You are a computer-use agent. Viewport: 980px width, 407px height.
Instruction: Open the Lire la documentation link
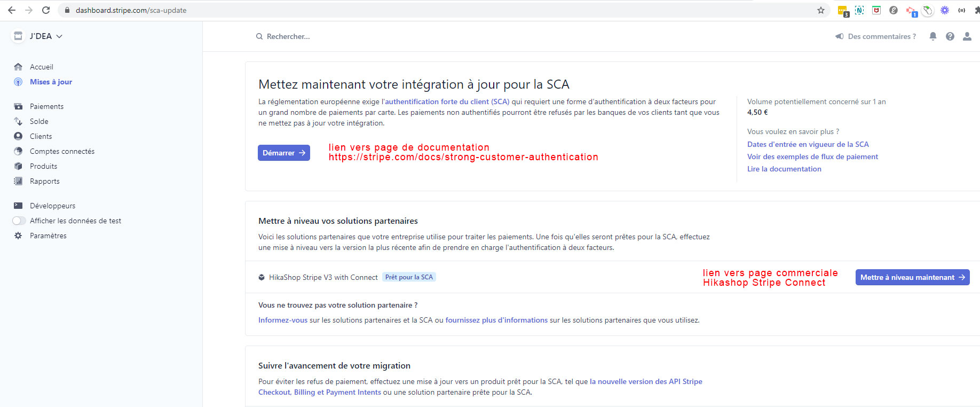tap(784, 169)
